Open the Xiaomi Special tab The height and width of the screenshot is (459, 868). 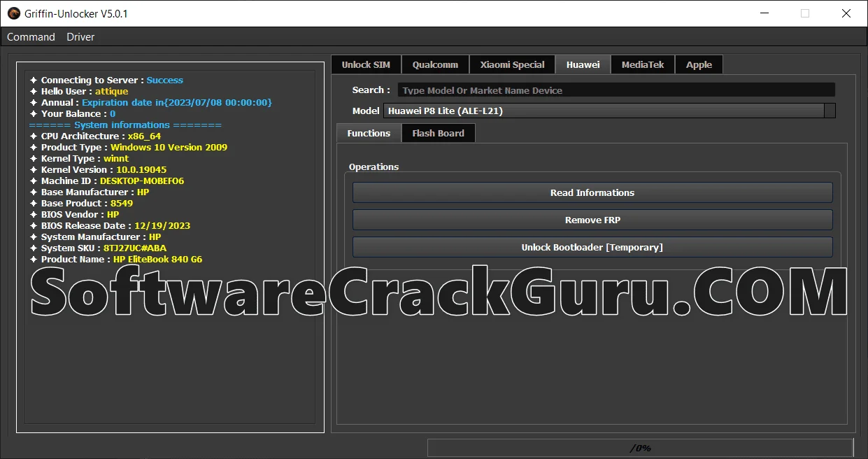tap(512, 64)
